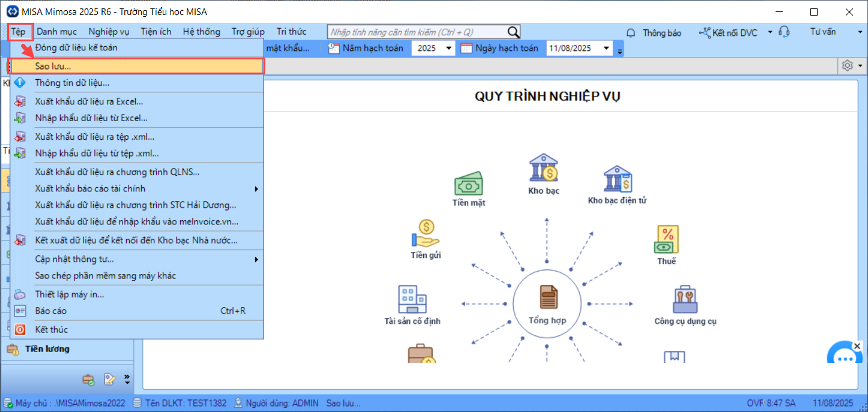Select export to chương trình STC Hải Dương
This screenshot has height=412, width=868.
coord(137,205)
